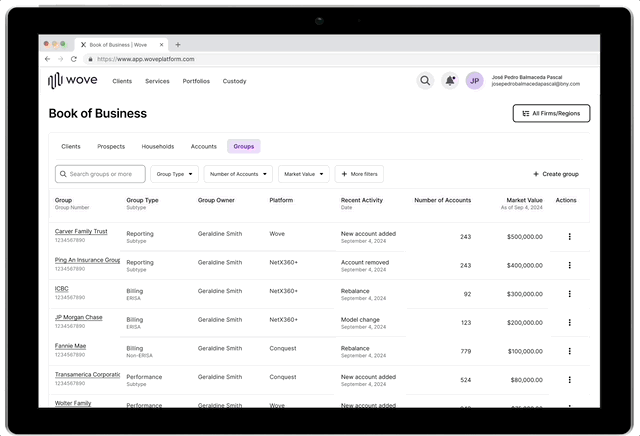
Task: Open actions menu for ICBC row
Action: click(569, 294)
